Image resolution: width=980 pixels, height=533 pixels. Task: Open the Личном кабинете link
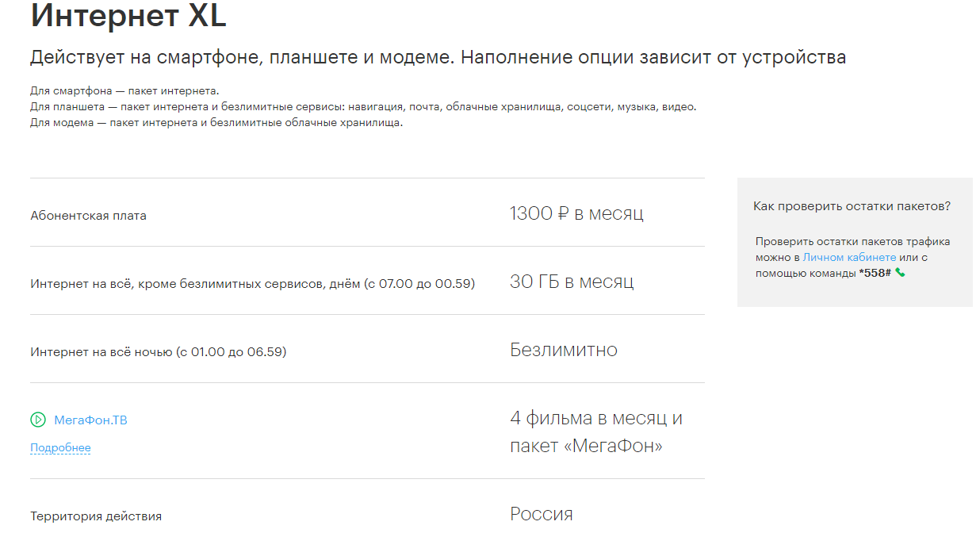coord(849,257)
